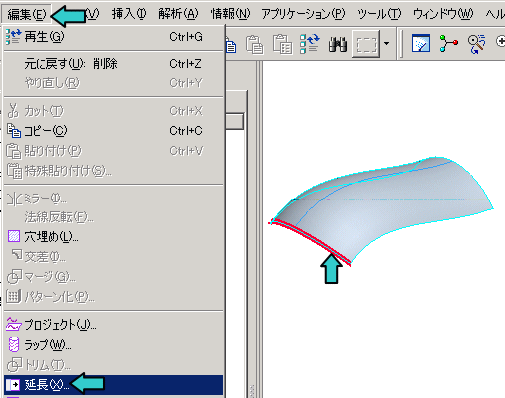Click the regenerate toolbar icon

coord(310,44)
